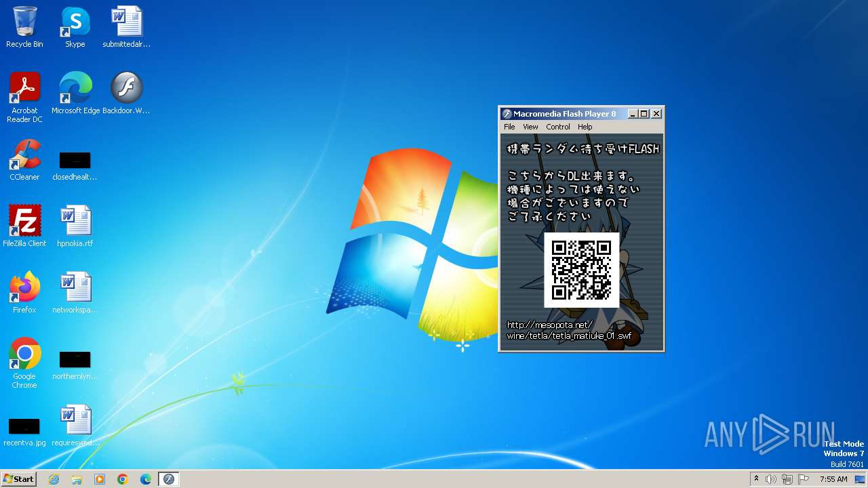Image resolution: width=868 pixels, height=488 pixels.
Task: Maximize the Macromedia Flash Player window
Action: click(x=644, y=114)
